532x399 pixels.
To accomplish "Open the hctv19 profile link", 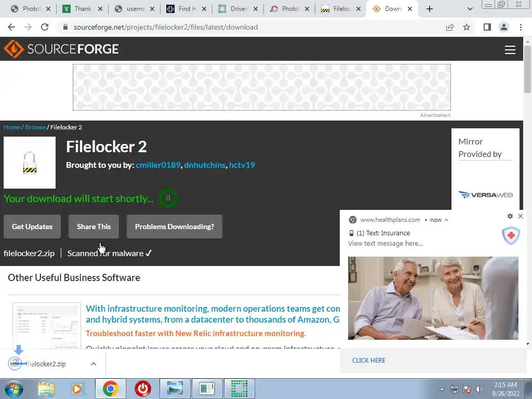I will 242,165.
